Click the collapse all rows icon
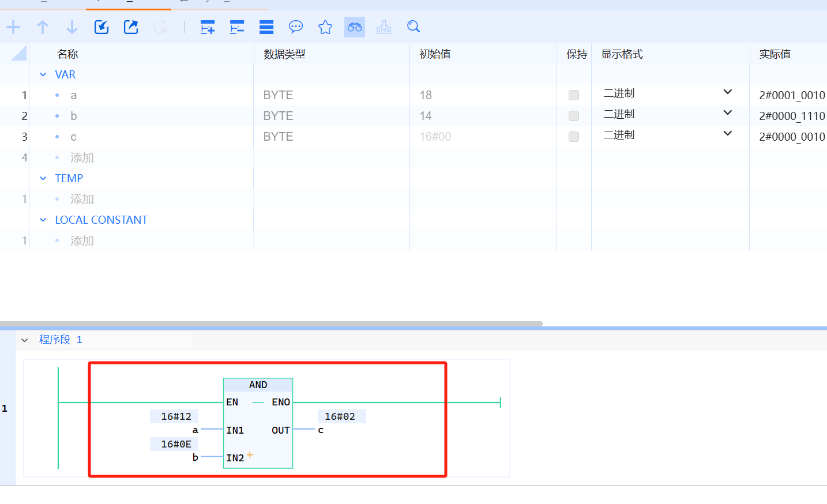 pyautogui.click(x=237, y=27)
